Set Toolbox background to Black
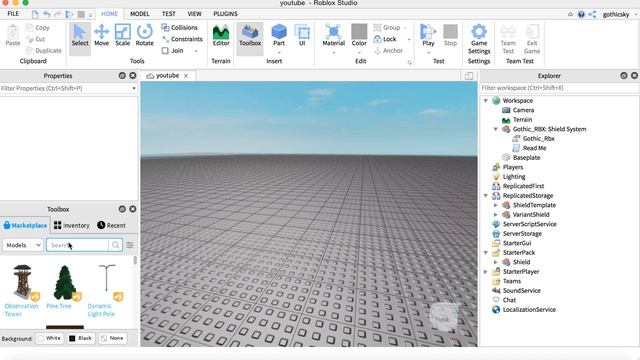Screen dimensions: 640x360 (80, 338)
